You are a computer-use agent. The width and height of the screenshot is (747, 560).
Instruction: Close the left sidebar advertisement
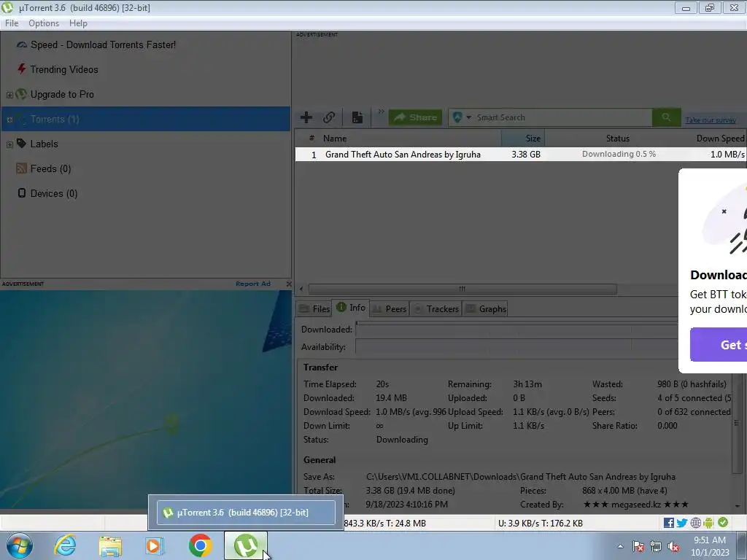[288, 284]
